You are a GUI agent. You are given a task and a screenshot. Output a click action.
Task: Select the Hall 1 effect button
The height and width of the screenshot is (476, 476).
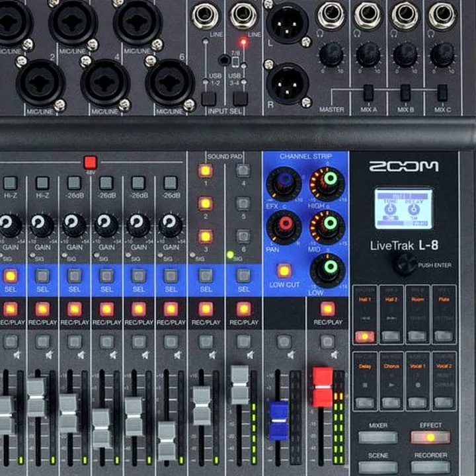(364, 337)
